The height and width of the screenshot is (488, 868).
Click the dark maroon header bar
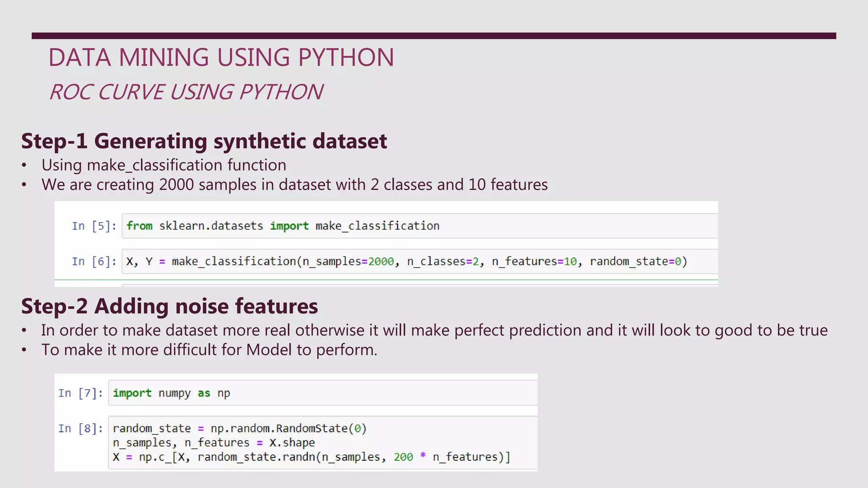click(434, 36)
